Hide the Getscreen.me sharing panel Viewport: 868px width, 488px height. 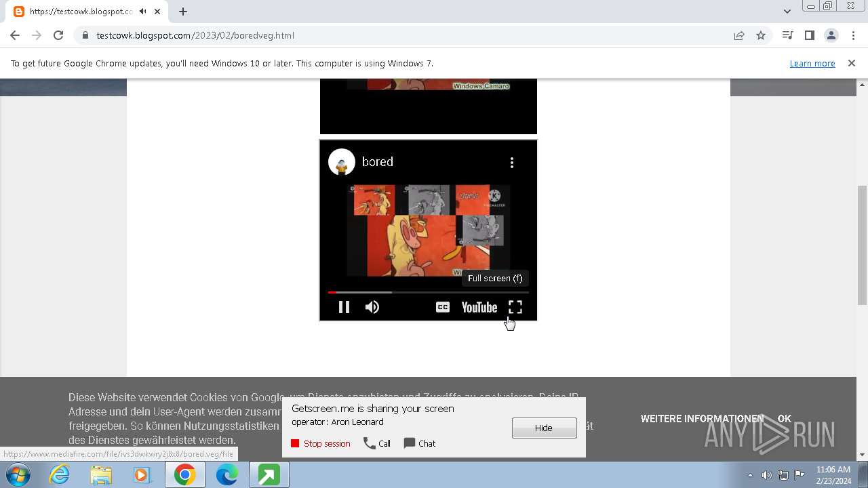click(x=545, y=428)
